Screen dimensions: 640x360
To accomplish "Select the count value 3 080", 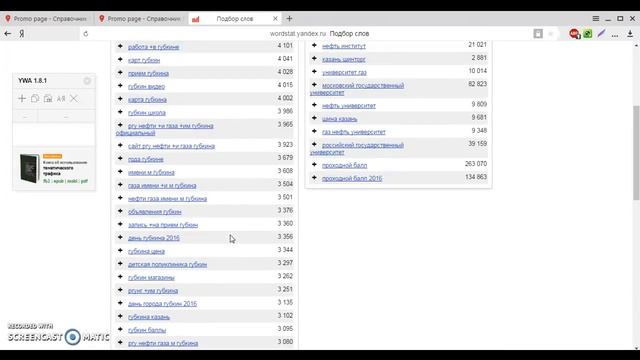I will pyautogui.click(x=285, y=342).
